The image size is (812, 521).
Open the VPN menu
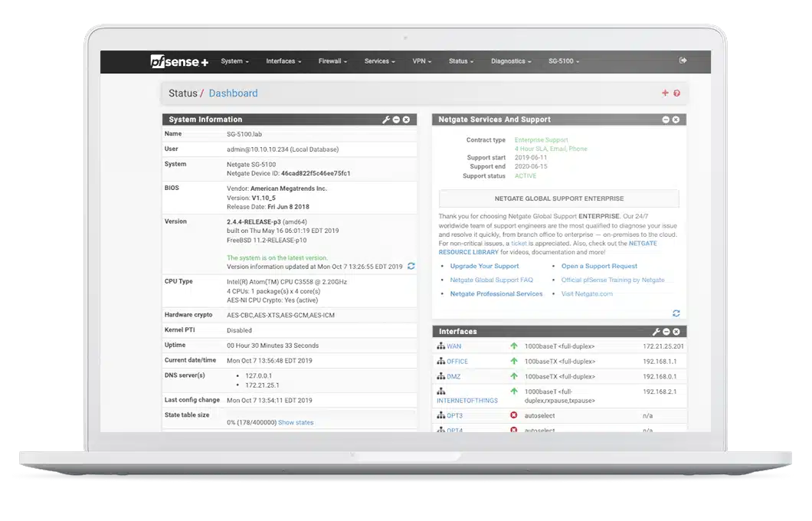(421, 61)
